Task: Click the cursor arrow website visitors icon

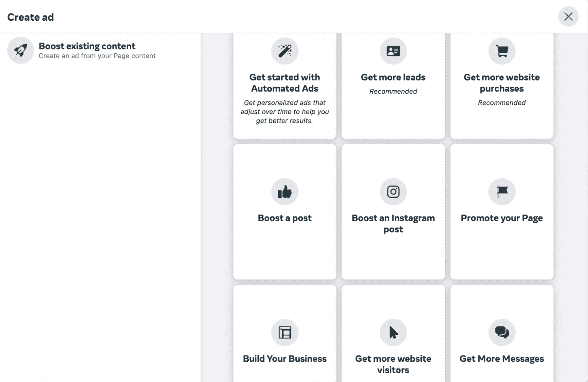Action: point(393,332)
